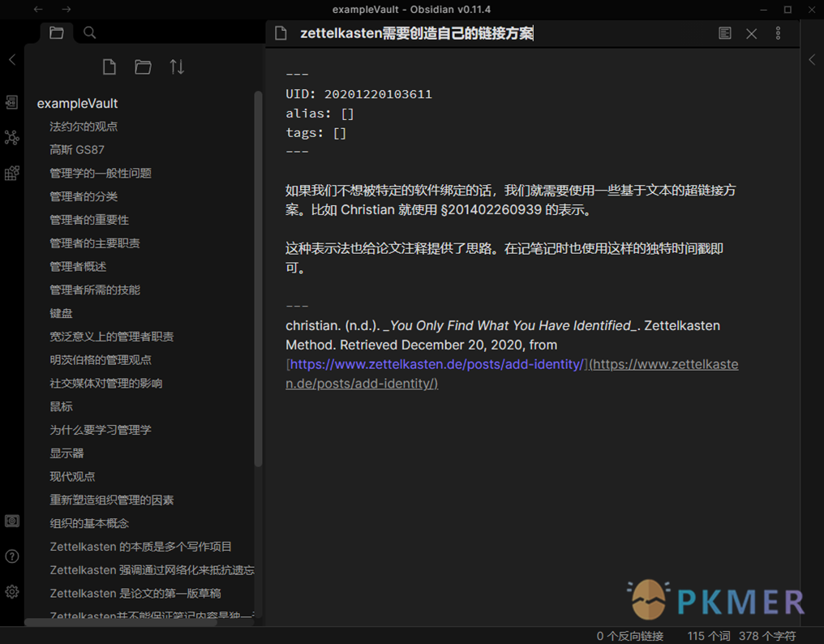The image size is (824, 644).
Task: Open note Zettelkasten 强调通过网络化来抵抗遗忘
Action: click(x=152, y=570)
